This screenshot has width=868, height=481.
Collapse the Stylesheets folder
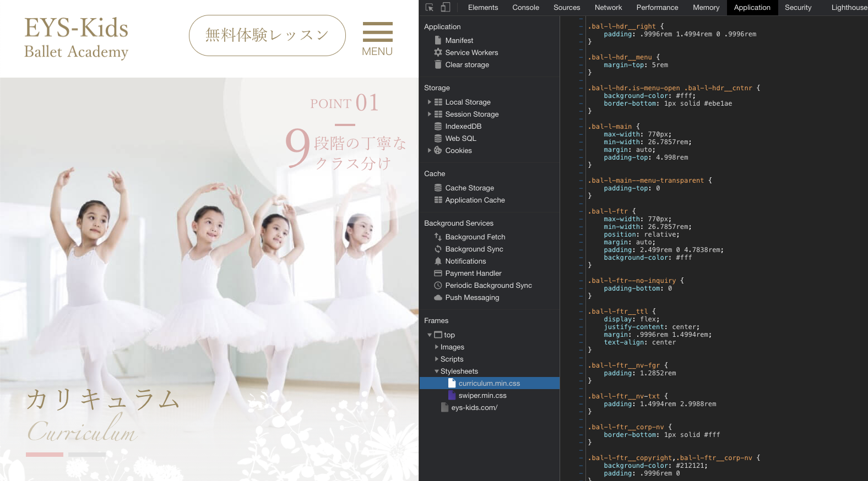coord(437,371)
